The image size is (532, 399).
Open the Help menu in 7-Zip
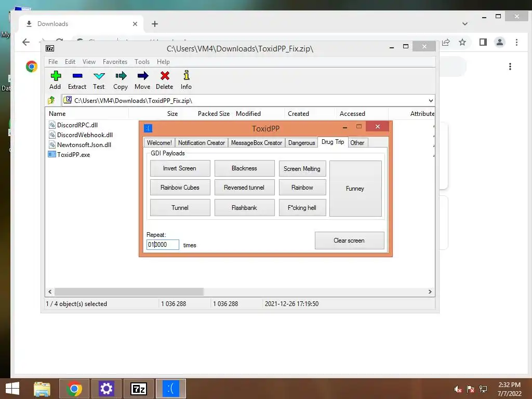(163, 61)
